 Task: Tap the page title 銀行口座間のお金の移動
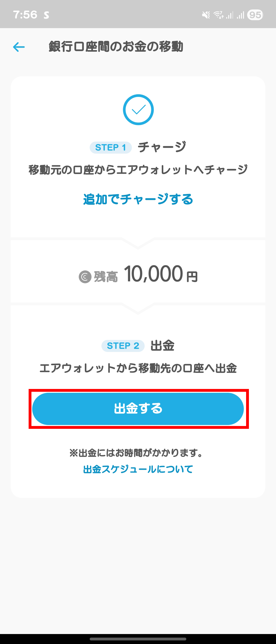click(x=116, y=47)
